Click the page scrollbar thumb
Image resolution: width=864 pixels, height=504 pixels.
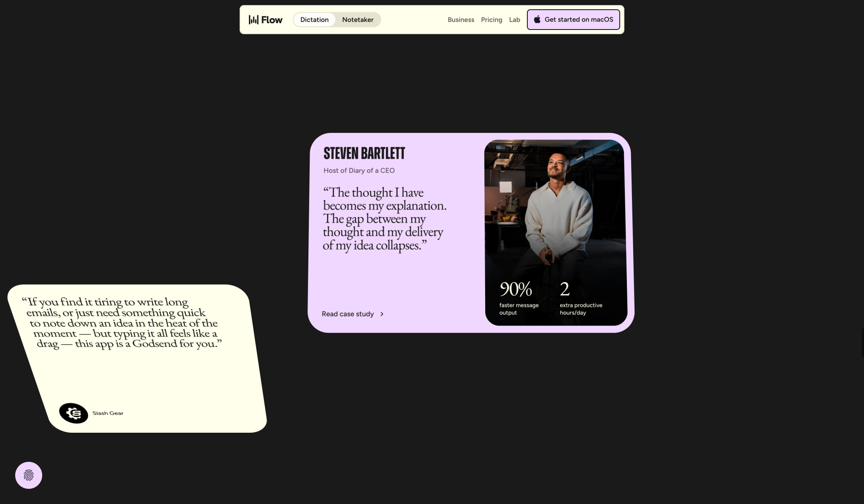862,343
